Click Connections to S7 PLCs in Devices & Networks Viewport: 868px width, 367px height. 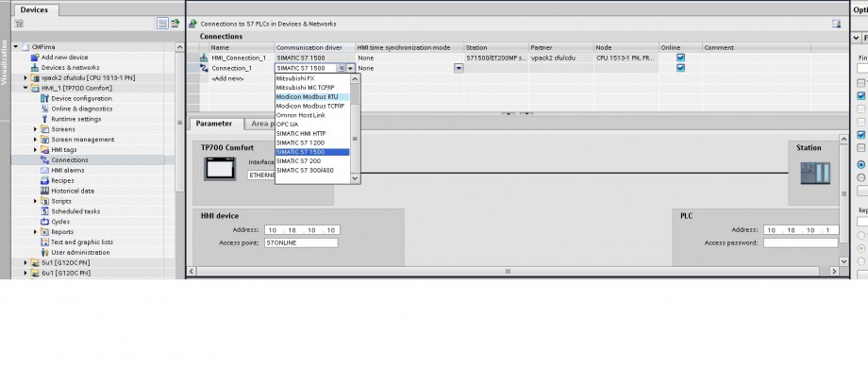click(x=268, y=24)
